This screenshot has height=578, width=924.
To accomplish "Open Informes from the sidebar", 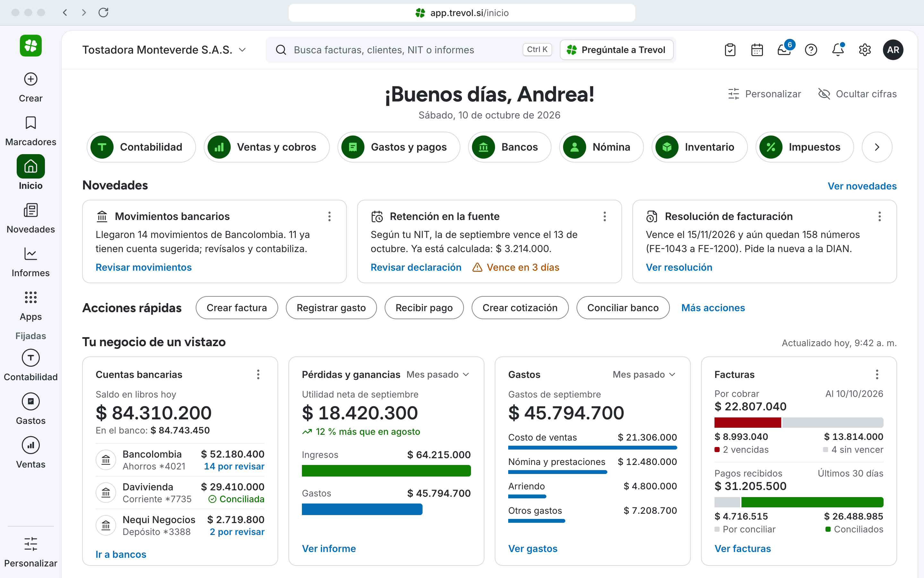I will [x=30, y=262].
